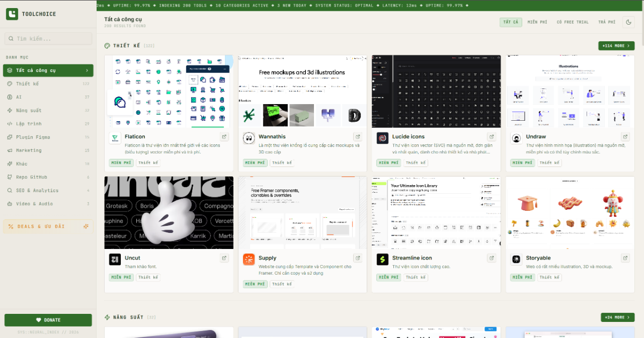644x338 pixels.
Task: Click the search magnifier icon
Action: (11, 39)
